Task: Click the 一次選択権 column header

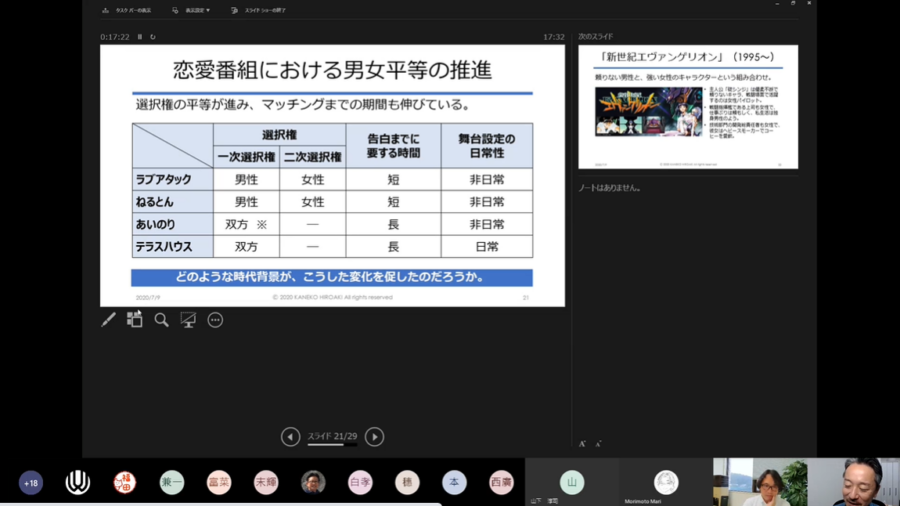Action: [246, 157]
